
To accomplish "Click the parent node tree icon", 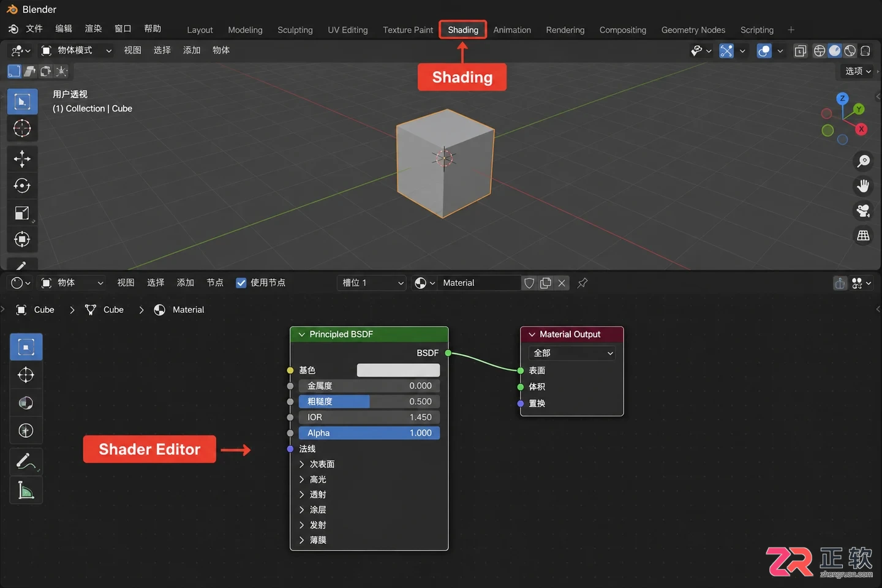I will click(x=840, y=283).
